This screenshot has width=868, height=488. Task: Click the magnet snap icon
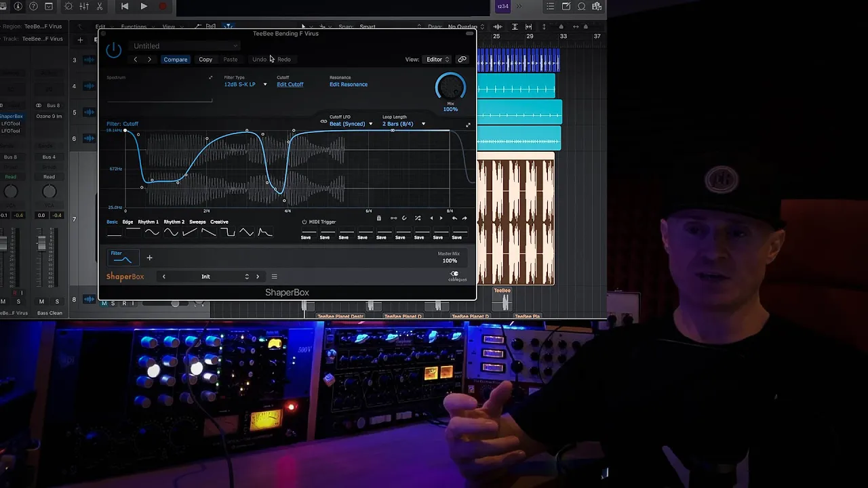tap(404, 218)
